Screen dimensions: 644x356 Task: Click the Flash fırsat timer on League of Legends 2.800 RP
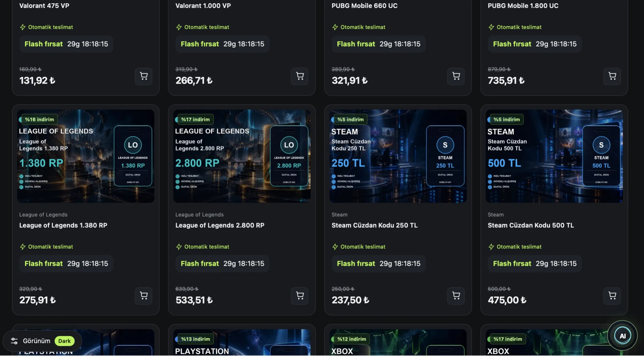[x=223, y=264]
